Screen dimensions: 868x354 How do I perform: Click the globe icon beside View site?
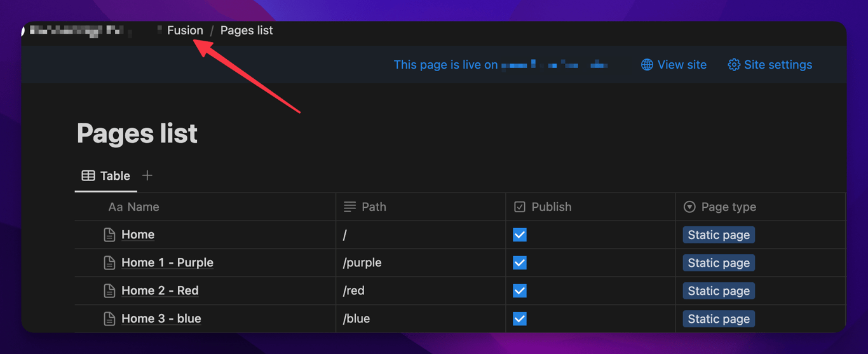pyautogui.click(x=647, y=65)
